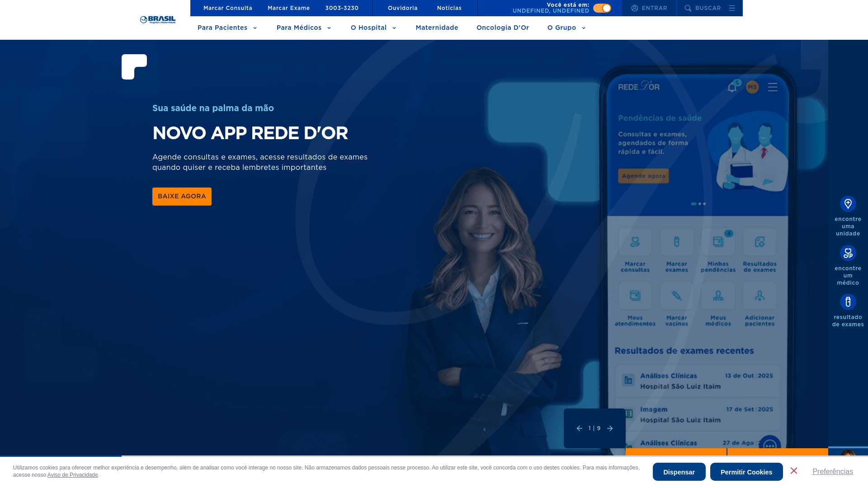Image resolution: width=868 pixels, height=488 pixels.
Task: Click the test tube exam results icon
Action: click(848, 302)
